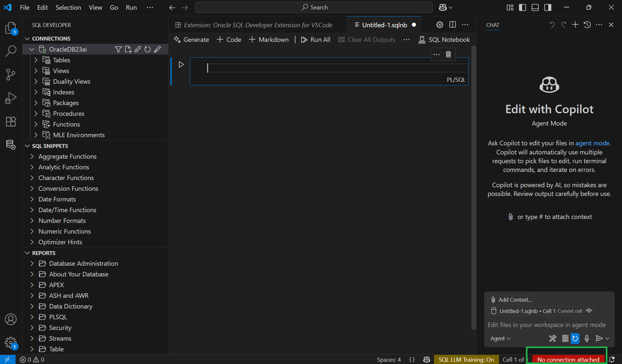622x364 pixels.
Task: Toggle the primary side bar visibility
Action: 523,7
